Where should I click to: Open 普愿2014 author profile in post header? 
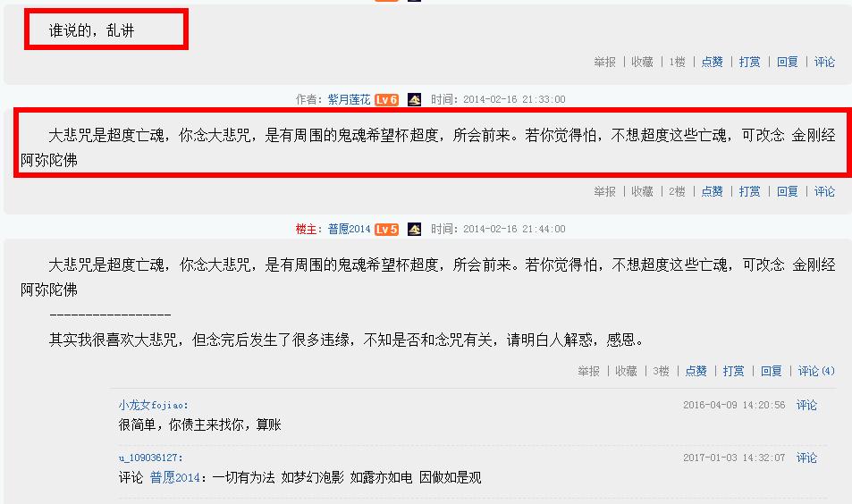point(349,229)
